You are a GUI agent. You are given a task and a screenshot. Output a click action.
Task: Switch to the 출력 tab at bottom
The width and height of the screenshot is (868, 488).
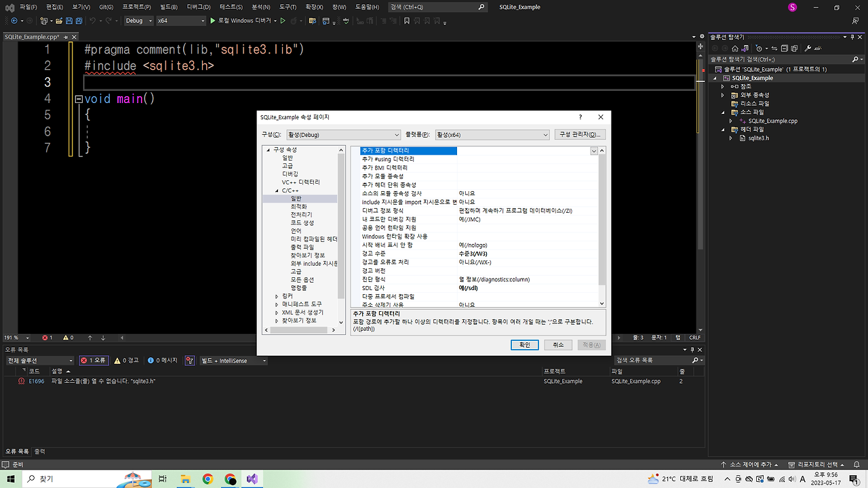40,451
